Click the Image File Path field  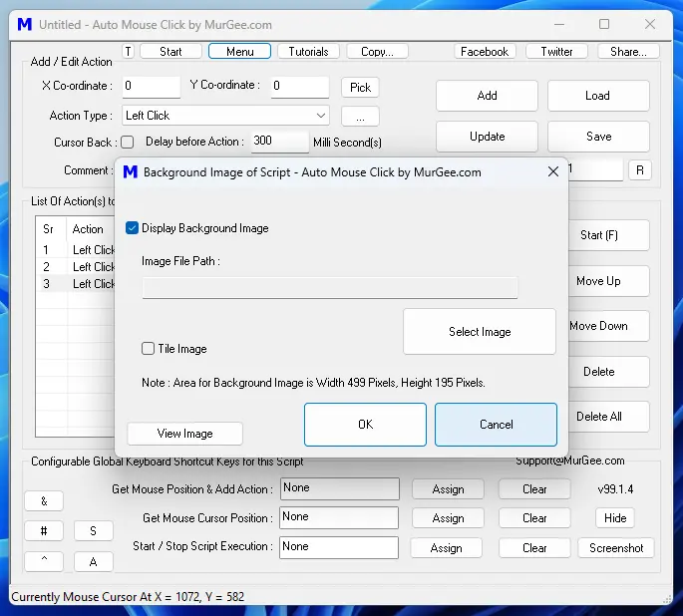[330, 288]
